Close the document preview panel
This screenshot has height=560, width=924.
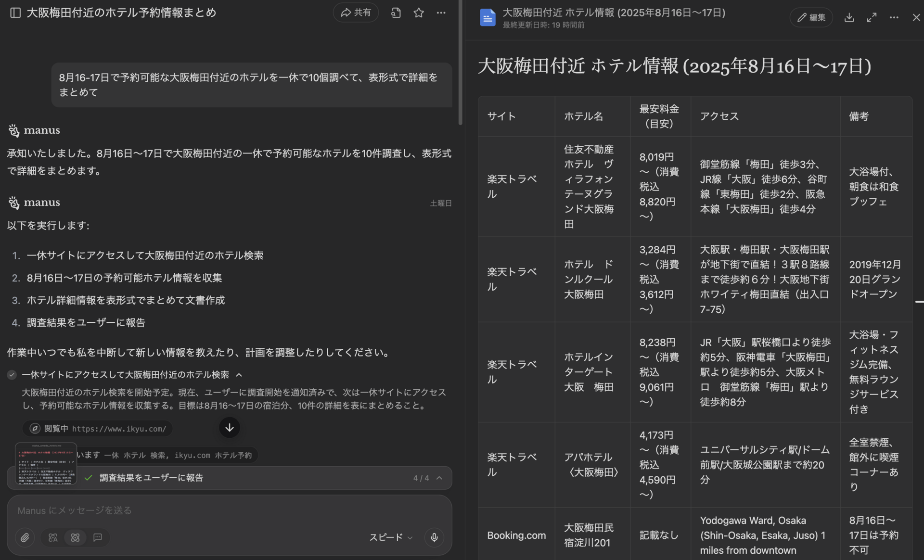pos(916,17)
